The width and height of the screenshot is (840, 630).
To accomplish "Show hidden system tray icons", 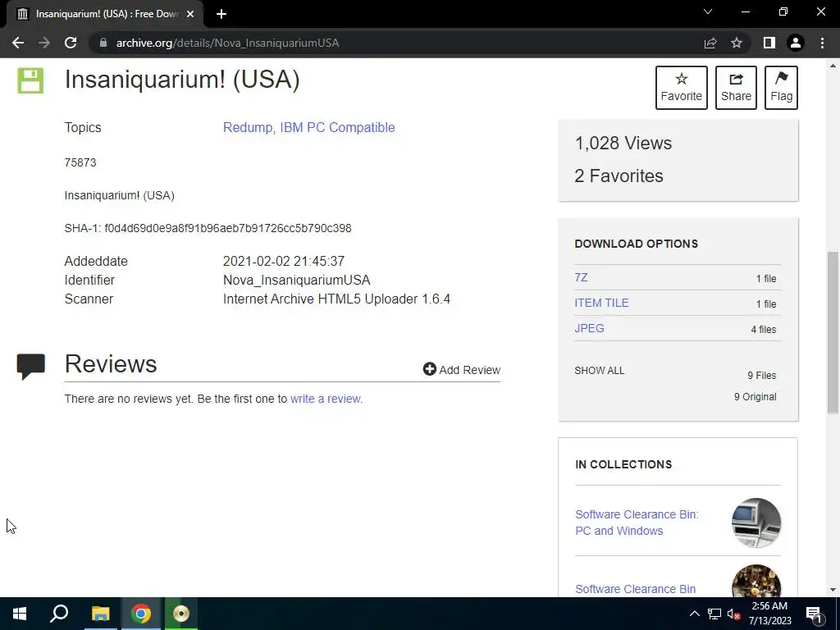I will [694, 614].
